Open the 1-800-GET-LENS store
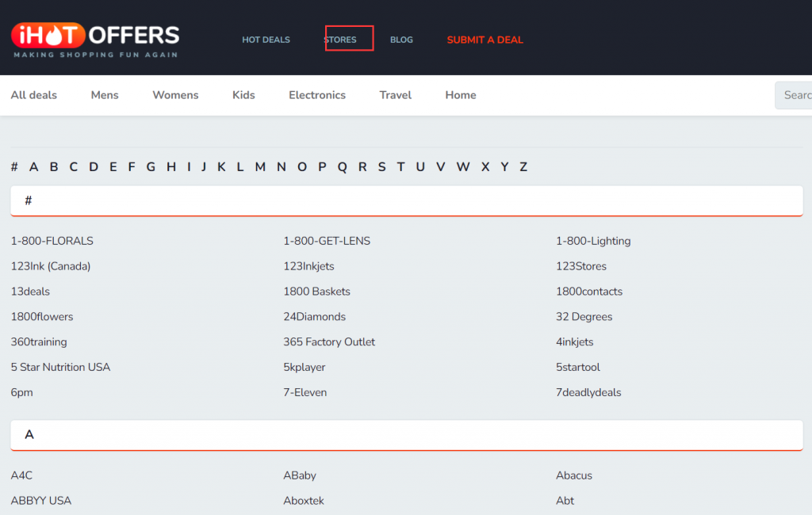 click(327, 241)
